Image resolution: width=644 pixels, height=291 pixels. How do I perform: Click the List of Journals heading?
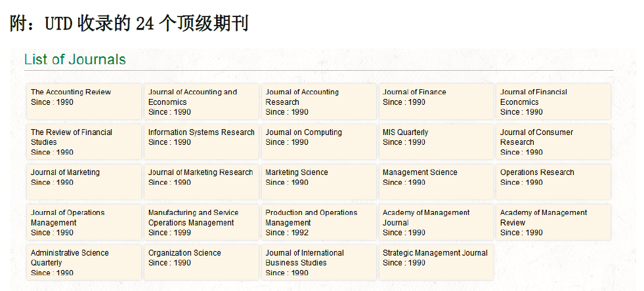(x=75, y=60)
